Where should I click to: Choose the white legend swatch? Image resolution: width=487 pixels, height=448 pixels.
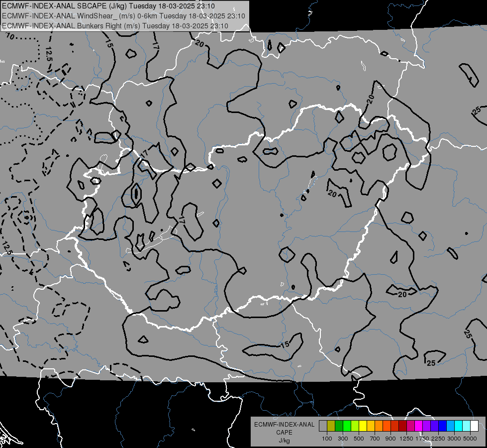pyautogui.click(x=474, y=426)
